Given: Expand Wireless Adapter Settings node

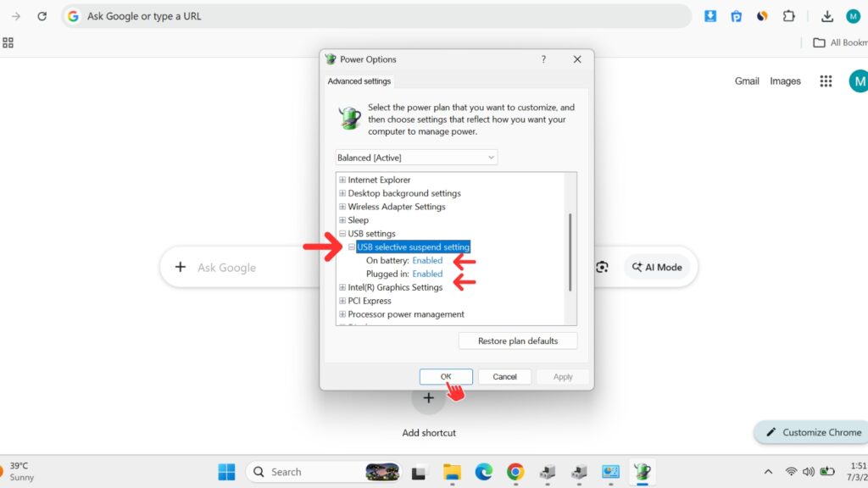Looking at the screenshot, I should tap(342, 207).
